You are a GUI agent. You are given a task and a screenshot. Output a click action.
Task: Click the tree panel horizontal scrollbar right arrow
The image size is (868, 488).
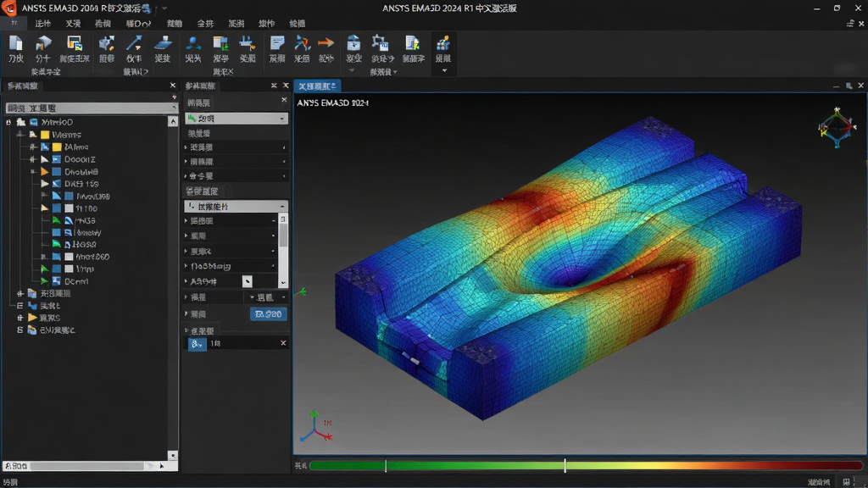click(x=162, y=466)
